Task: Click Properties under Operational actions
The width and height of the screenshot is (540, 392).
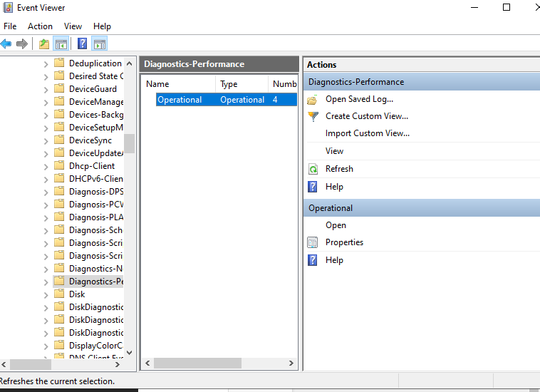Action: pos(344,242)
